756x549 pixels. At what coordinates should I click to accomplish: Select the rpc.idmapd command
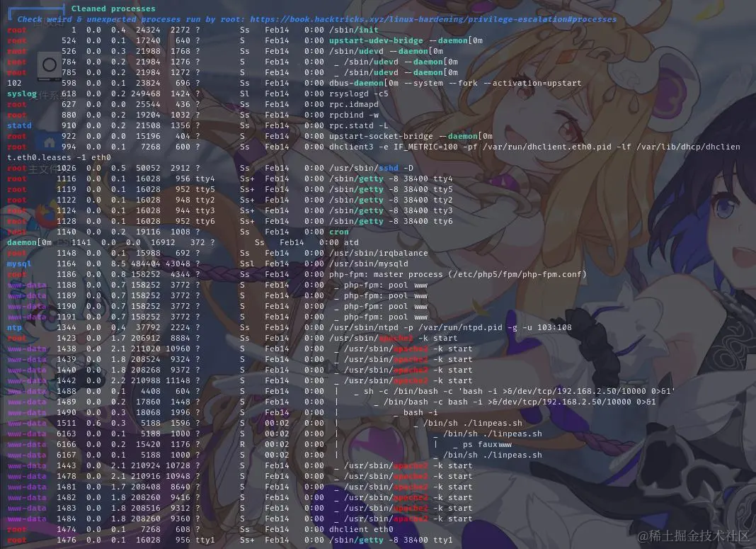click(353, 104)
